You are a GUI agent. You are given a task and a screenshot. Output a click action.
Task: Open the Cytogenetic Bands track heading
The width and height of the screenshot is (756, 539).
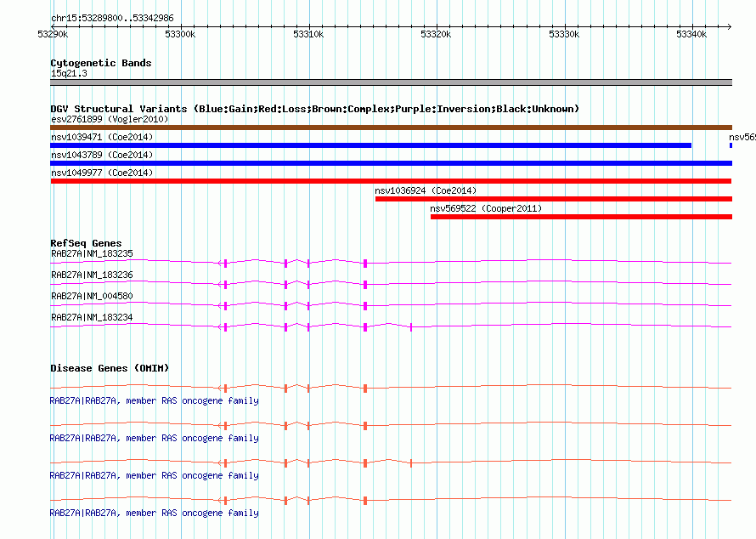pyautogui.click(x=100, y=63)
